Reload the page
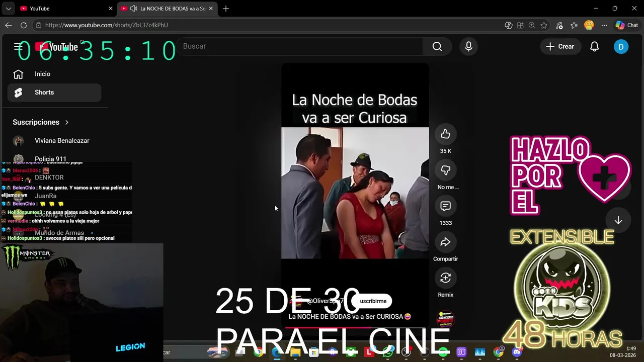 coord(24,25)
